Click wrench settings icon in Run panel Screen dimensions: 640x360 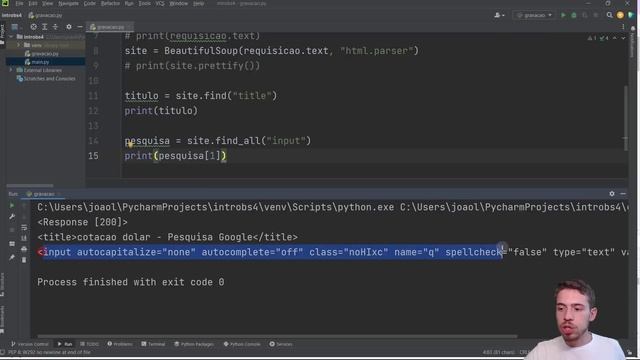(12, 216)
